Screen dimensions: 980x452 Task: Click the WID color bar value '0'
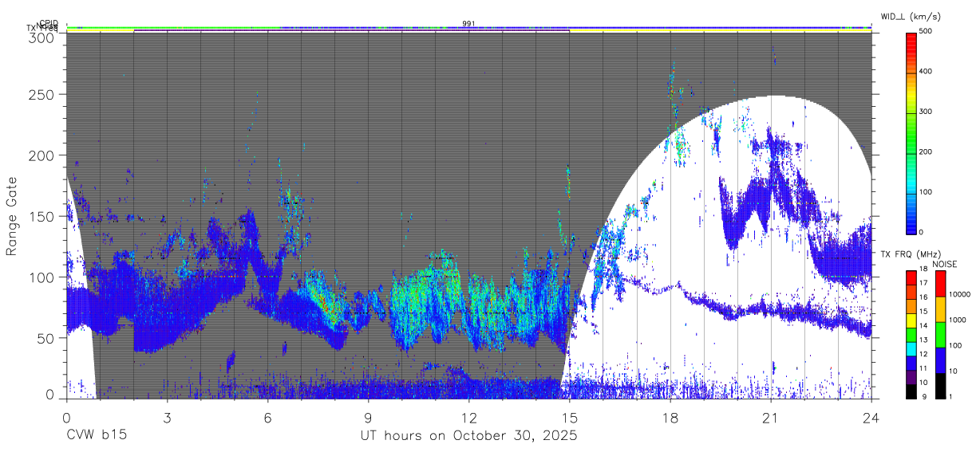(x=921, y=232)
